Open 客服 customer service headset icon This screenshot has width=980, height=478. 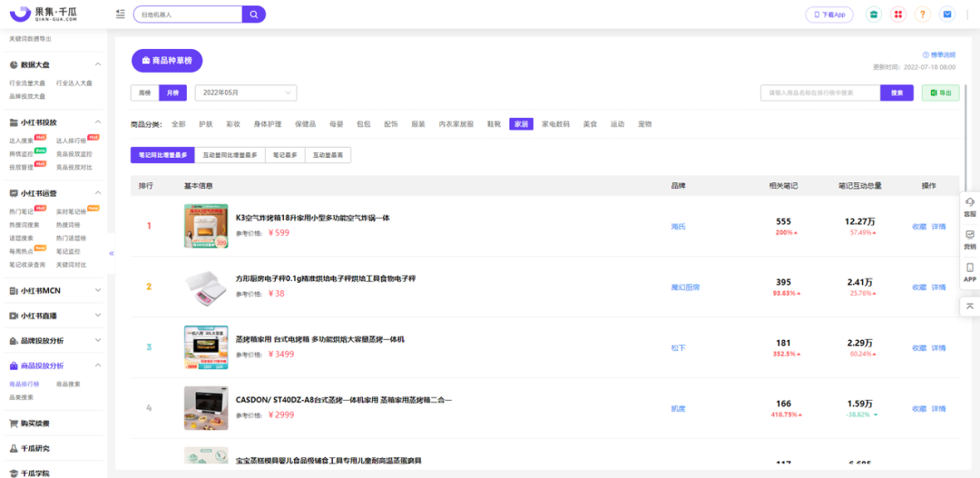(969, 206)
